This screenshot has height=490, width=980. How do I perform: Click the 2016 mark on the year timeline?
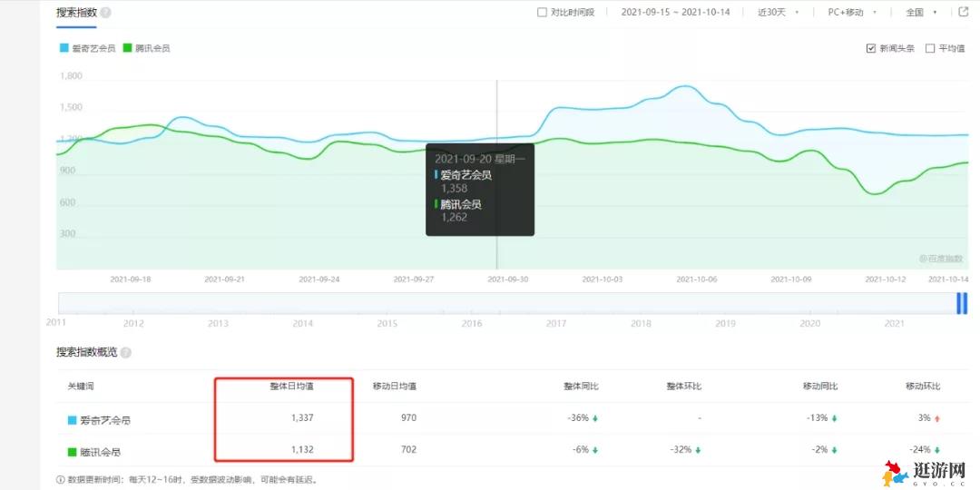click(472, 323)
